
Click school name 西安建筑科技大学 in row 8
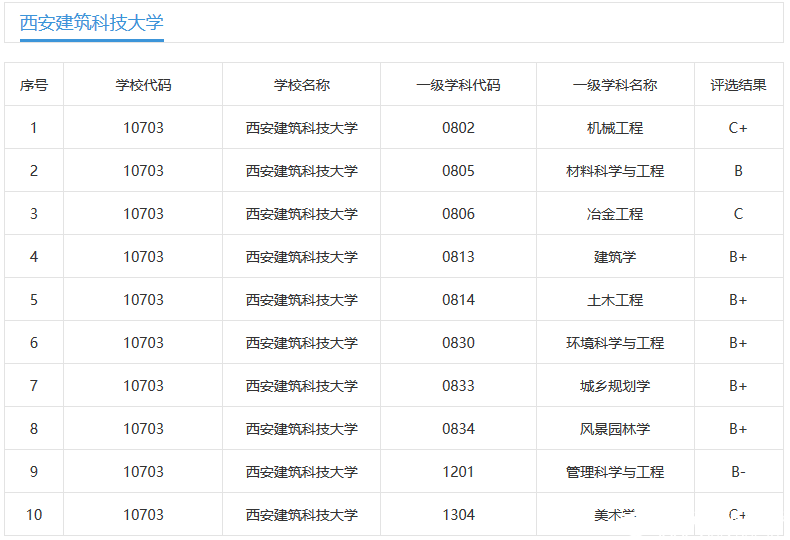tap(301, 429)
